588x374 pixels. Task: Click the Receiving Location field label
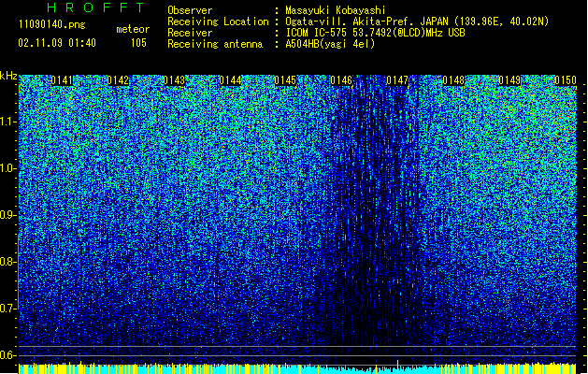pyautogui.click(x=218, y=22)
